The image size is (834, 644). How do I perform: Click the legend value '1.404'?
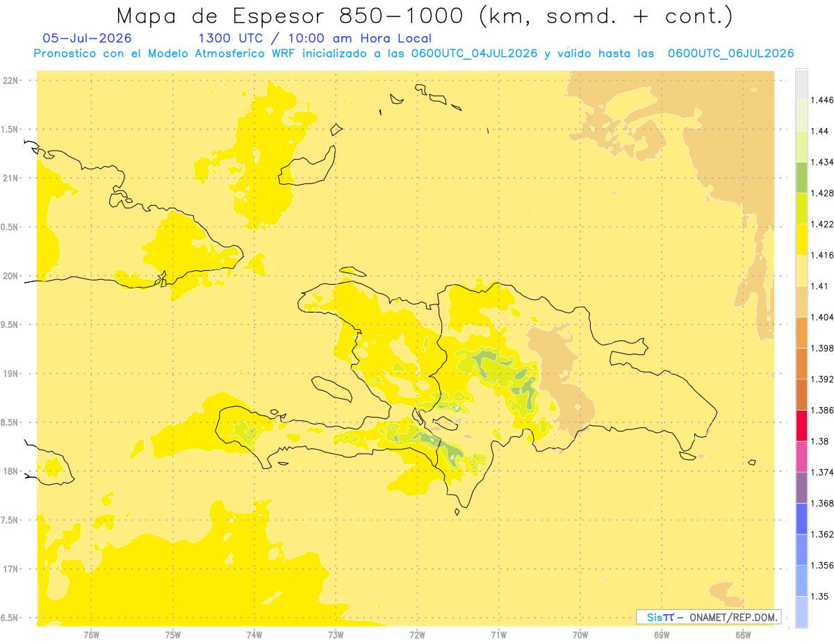tap(822, 317)
